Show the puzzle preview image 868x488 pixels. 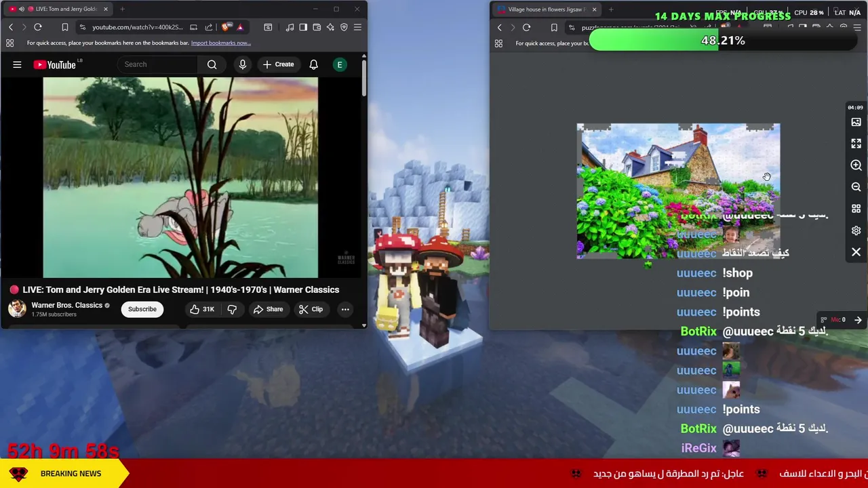click(856, 122)
